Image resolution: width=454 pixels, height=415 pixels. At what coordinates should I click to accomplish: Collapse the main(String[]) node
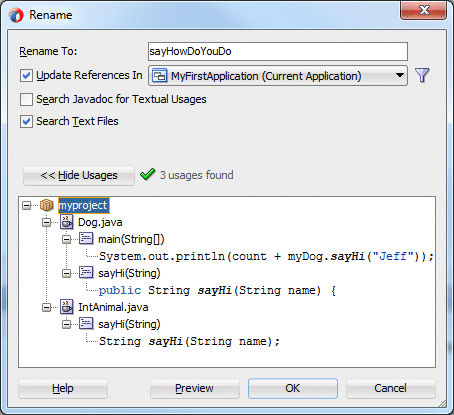click(x=67, y=239)
